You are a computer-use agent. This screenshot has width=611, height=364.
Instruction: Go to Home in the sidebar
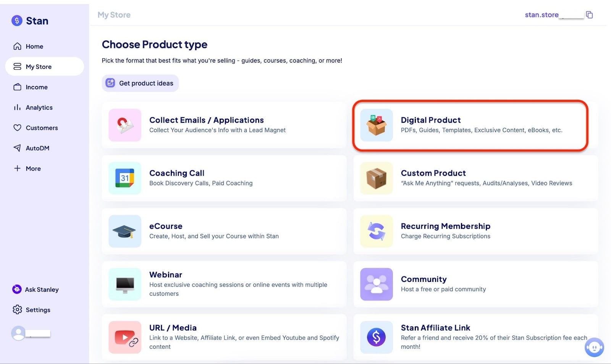[44, 46]
